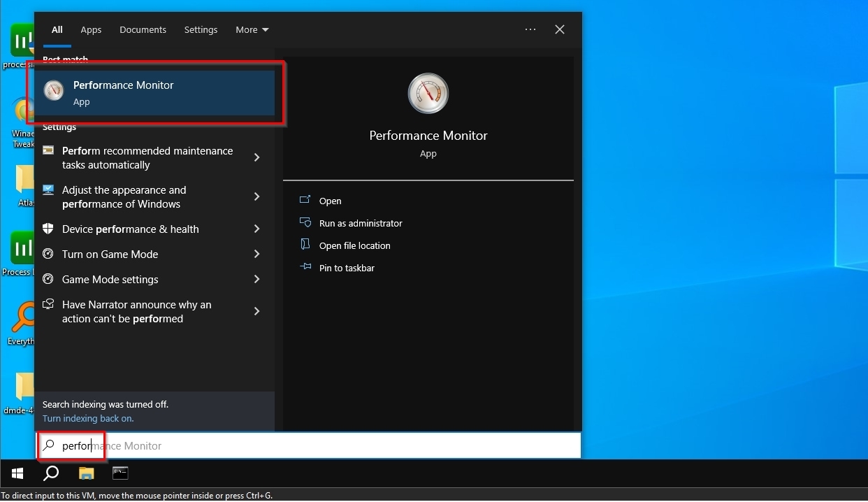
Task: Click the magnifier icon in the search box
Action: click(x=49, y=445)
